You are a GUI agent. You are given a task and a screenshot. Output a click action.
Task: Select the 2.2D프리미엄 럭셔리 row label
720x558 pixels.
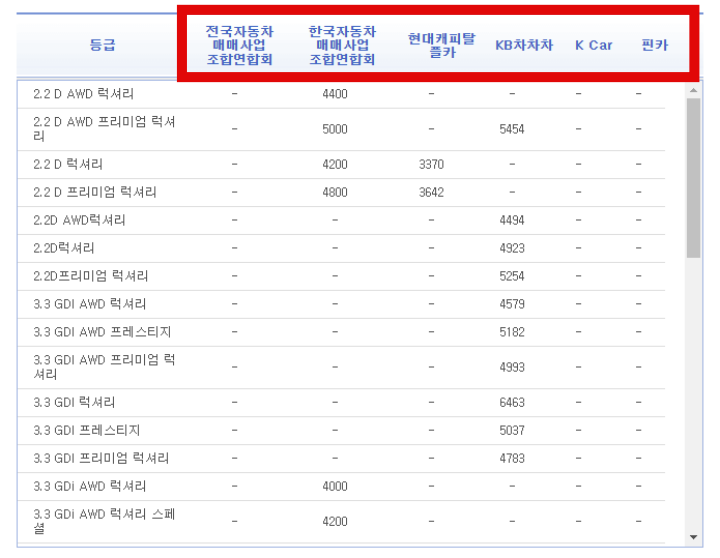90,276
